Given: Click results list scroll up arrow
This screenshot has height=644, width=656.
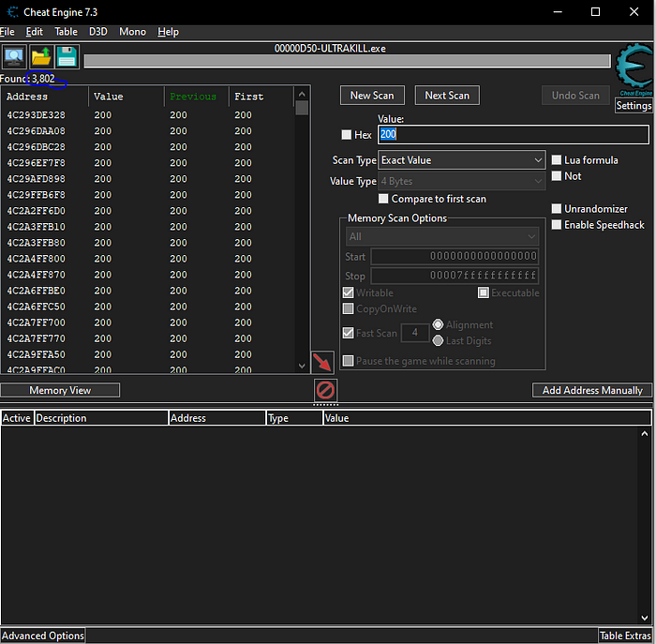Looking at the screenshot, I should (302, 94).
